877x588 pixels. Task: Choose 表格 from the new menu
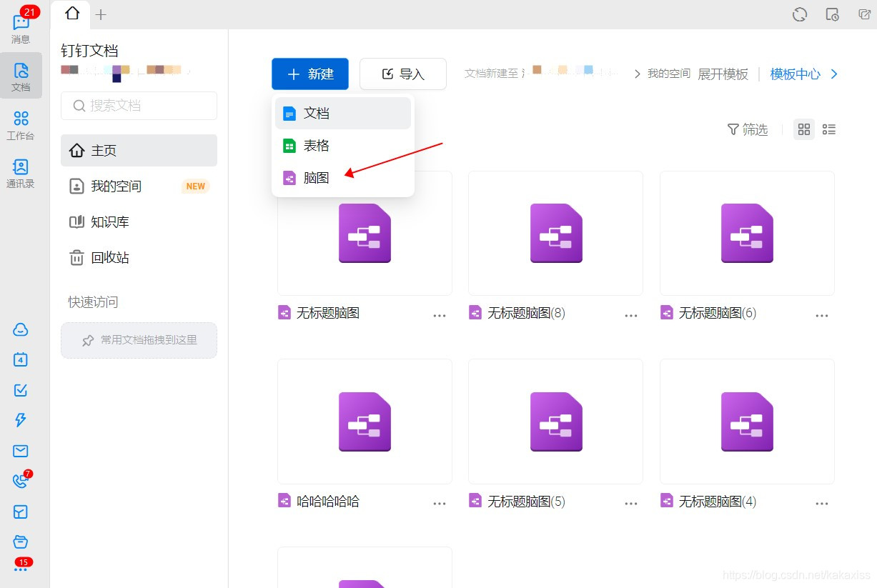point(343,146)
